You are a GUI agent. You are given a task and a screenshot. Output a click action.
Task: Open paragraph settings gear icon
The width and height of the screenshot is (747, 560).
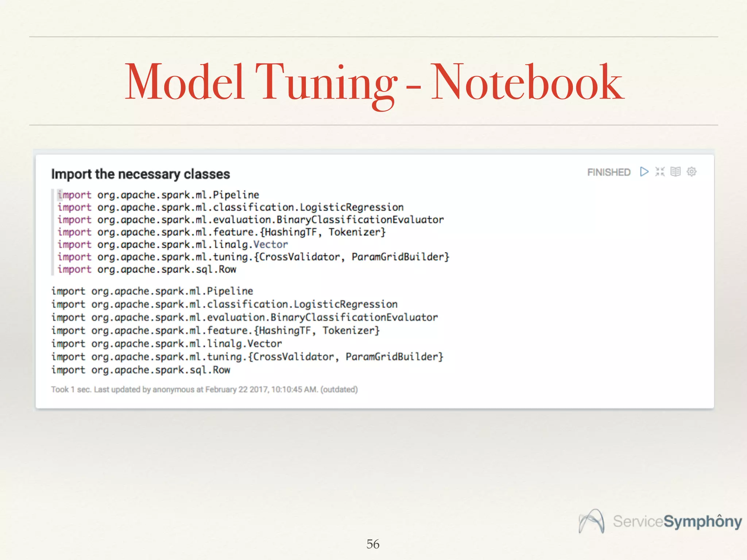pyautogui.click(x=692, y=172)
